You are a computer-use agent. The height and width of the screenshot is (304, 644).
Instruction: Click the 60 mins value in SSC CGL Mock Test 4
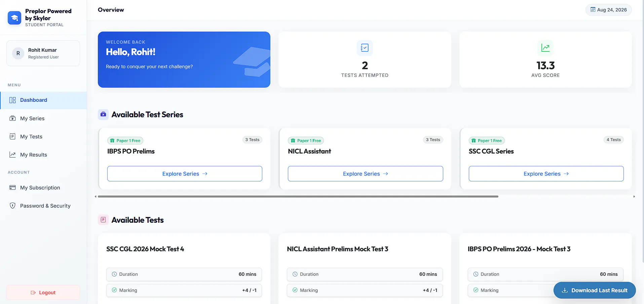click(248, 274)
